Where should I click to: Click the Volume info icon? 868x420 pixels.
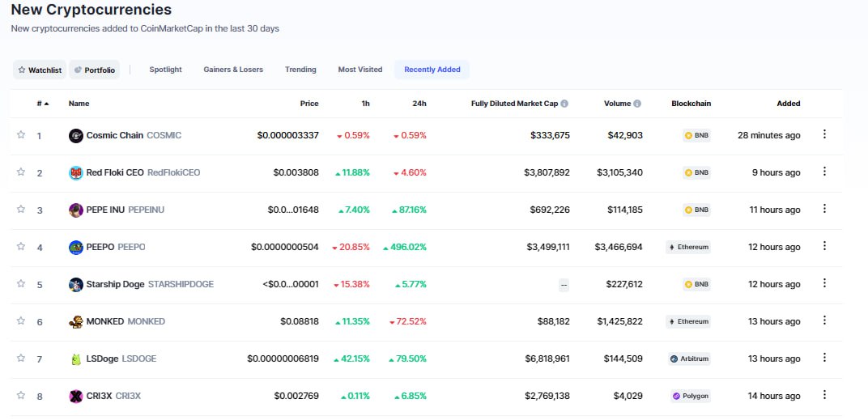(x=637, y=104)
